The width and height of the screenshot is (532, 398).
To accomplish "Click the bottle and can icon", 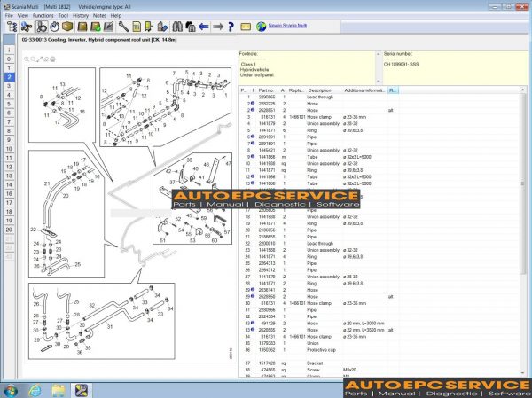I will [x=162, y=27].
